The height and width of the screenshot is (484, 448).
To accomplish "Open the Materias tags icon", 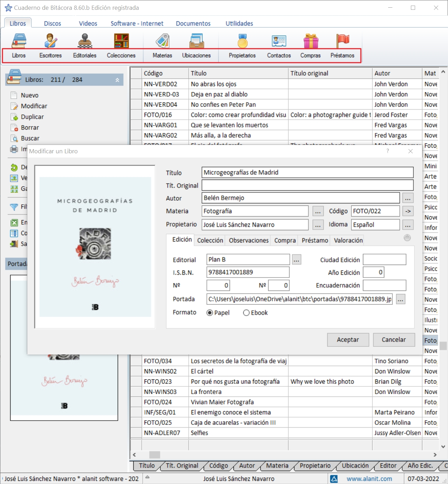I will tap(162, 41).
